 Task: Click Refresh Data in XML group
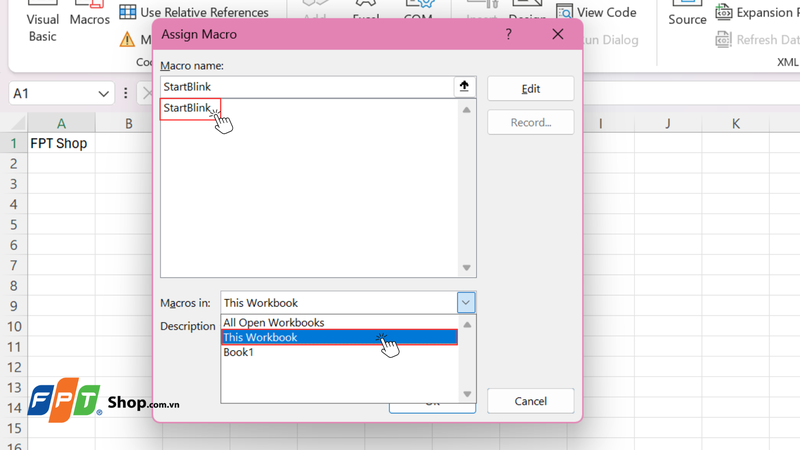coord(757,39)
